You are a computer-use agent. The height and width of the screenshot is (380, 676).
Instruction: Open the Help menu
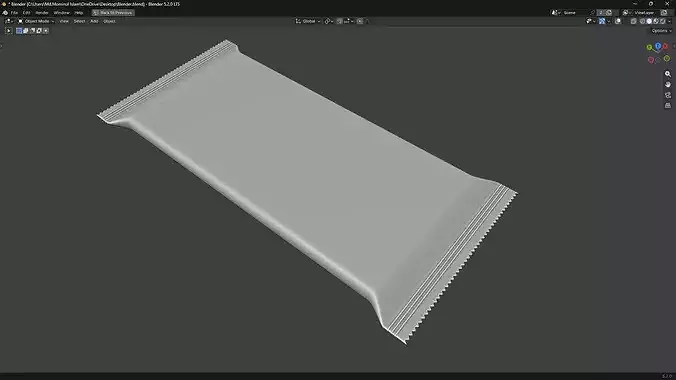click(x=79, y=13)
